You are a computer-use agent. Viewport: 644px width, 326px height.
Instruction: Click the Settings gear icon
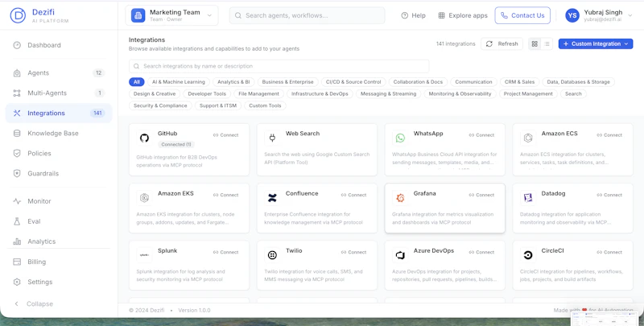coord(17,282)
